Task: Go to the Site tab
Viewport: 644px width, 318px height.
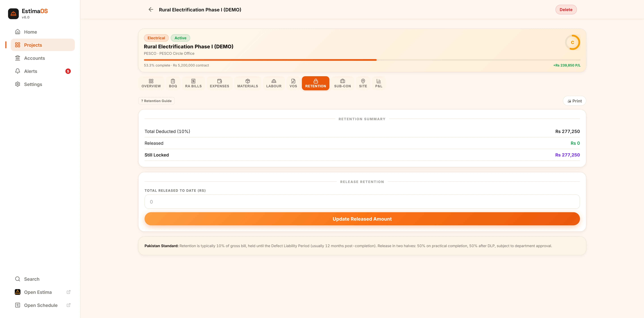Action: [363, 83]
